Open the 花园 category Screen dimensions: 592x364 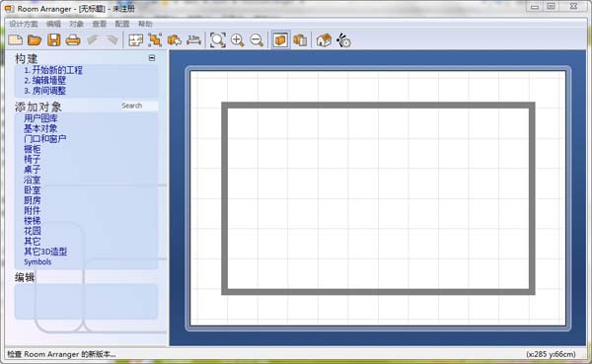coord(33,231)
